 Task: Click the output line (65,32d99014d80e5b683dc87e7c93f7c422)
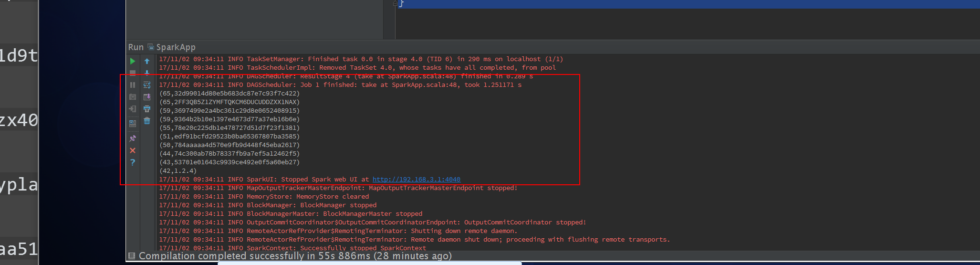(x=229, y=94)
